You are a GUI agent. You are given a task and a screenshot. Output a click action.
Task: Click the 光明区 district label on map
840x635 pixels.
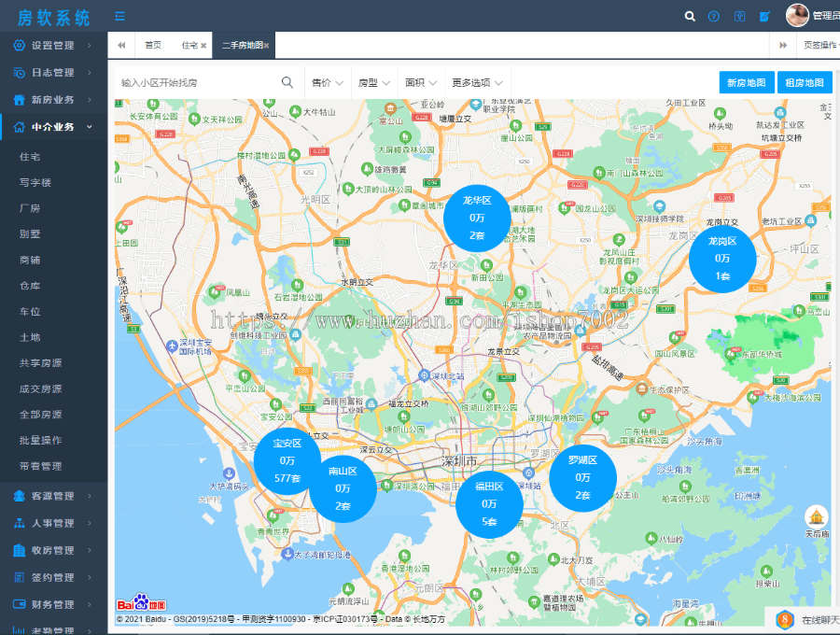[315, 199]
